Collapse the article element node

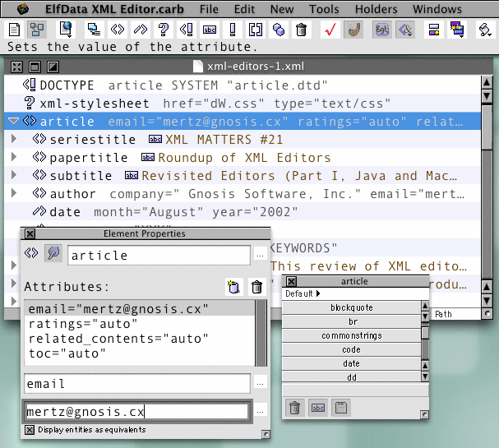14,121
